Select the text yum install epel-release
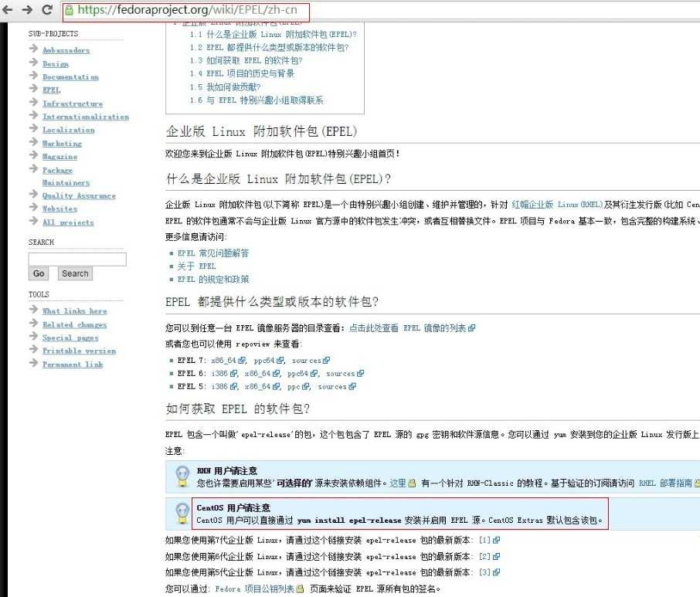 pyautogui.click(x=349, y=521)
